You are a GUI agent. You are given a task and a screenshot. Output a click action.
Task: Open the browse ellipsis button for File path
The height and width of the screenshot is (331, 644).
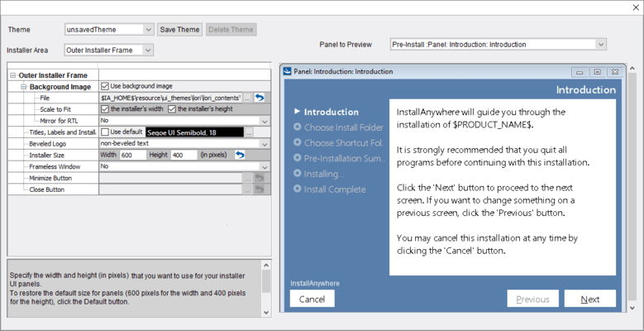tap(247, 98)
